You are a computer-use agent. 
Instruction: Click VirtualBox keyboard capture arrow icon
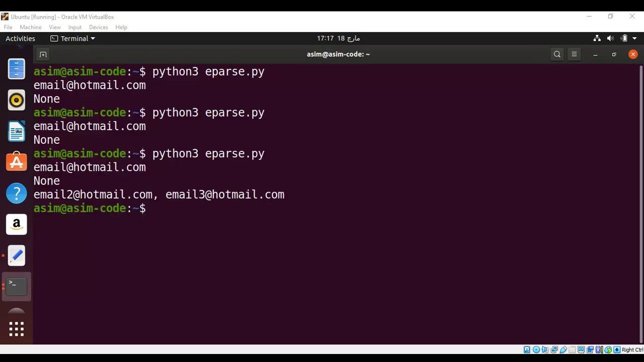(617, 350)
